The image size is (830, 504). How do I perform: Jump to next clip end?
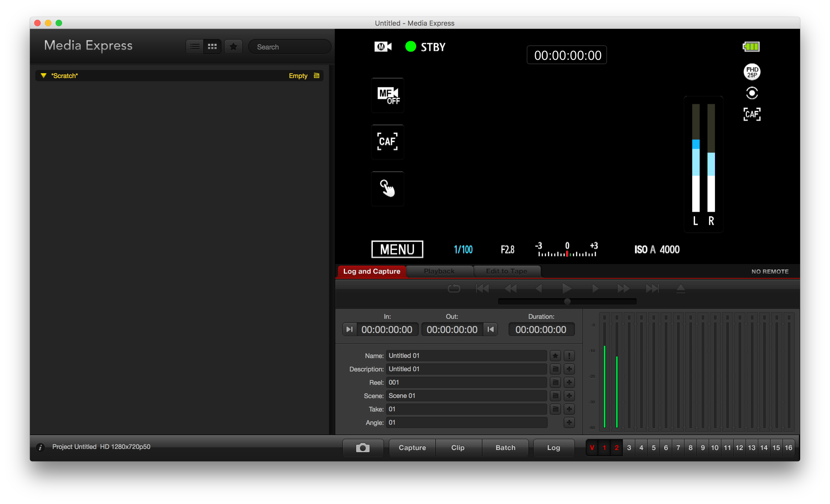point(652,289)
